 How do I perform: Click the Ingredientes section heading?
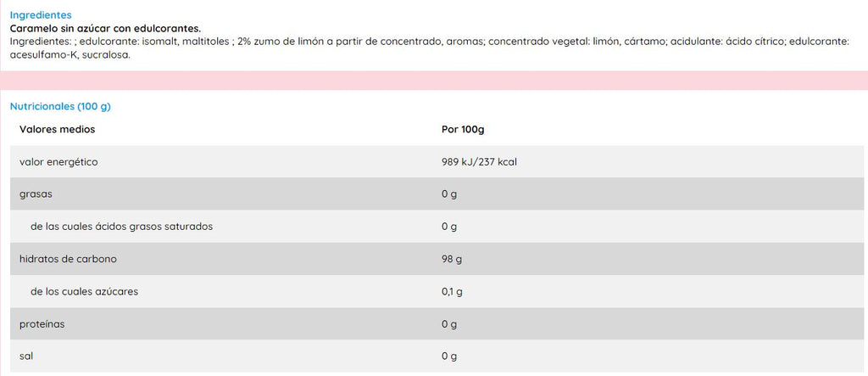click(x=41, y=15)
